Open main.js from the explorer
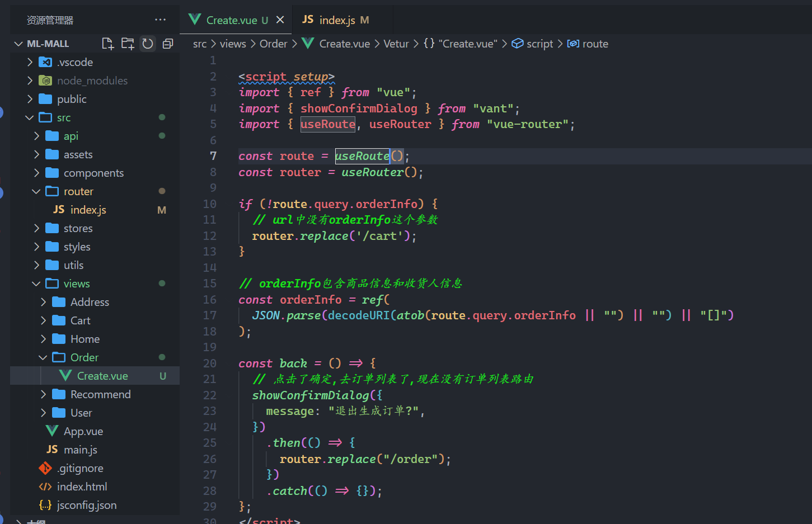The image size is (812, 524). click(x=95, y=450)
